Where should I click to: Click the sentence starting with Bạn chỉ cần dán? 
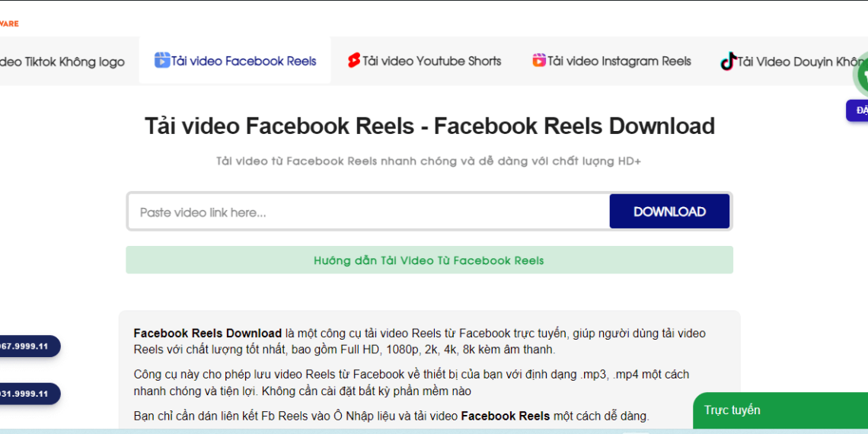[391, 416]
